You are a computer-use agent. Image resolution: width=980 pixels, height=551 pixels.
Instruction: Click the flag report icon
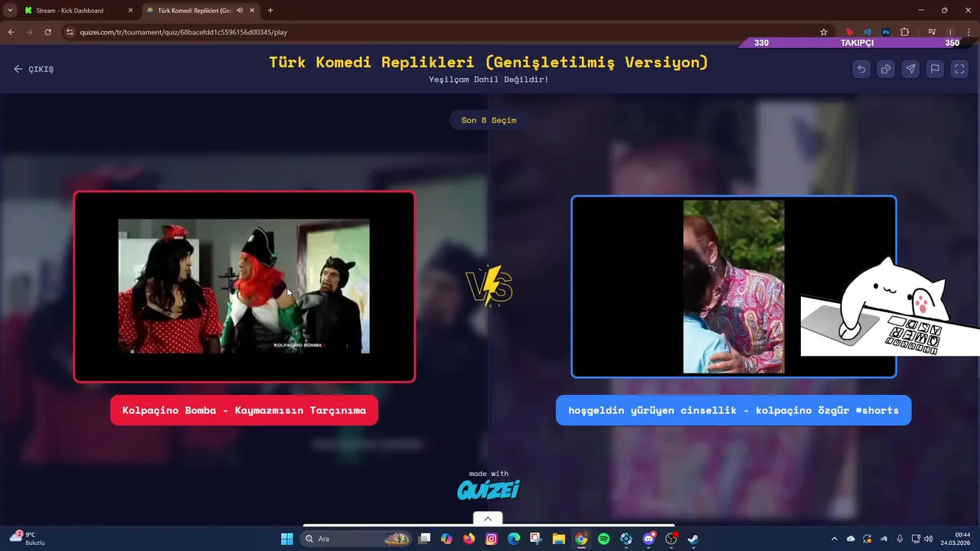pyautogui.click(x=935, y=69)
